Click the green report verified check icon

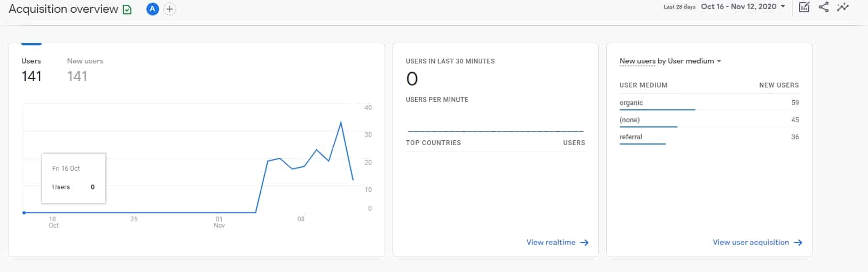127,10
